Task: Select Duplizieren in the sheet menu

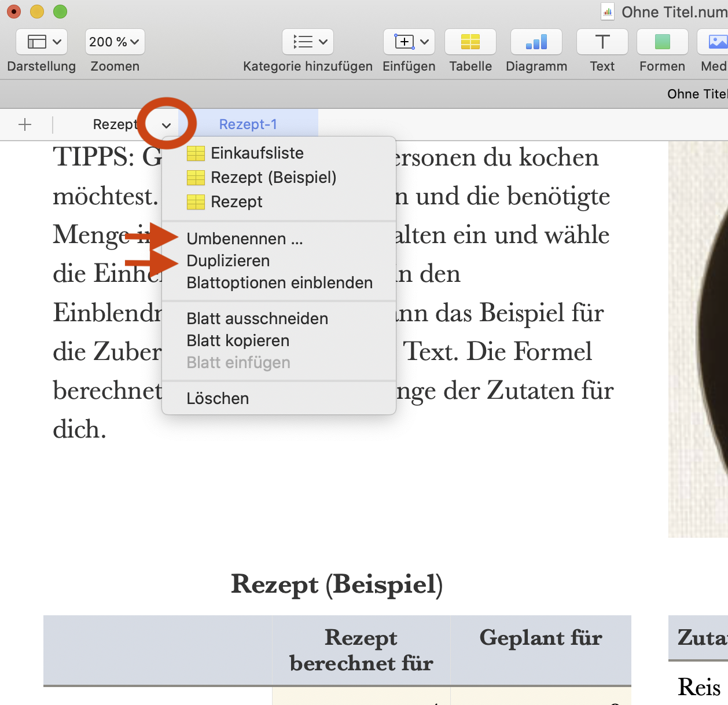Action: click(x=228, y=261)
